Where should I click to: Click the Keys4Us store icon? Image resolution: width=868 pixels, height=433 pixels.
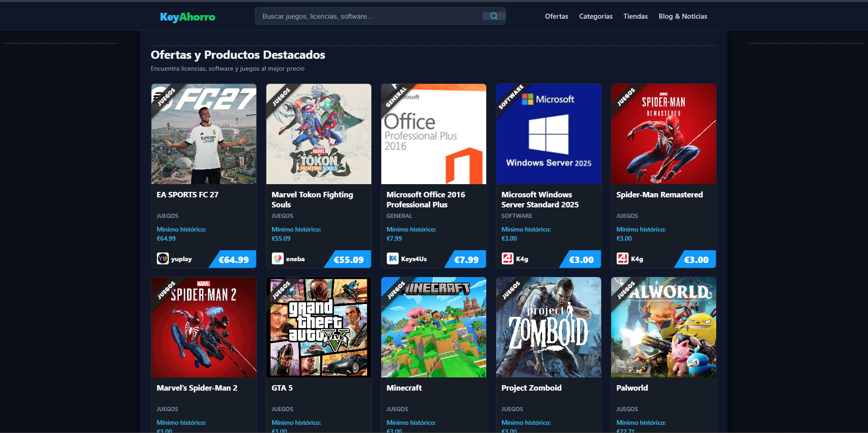tap(393, 258)
